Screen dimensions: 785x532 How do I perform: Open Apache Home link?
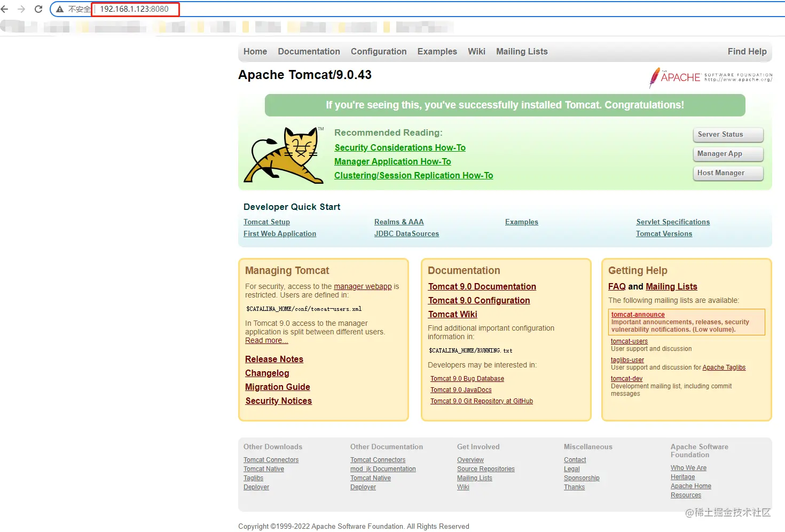click(691, 486)
